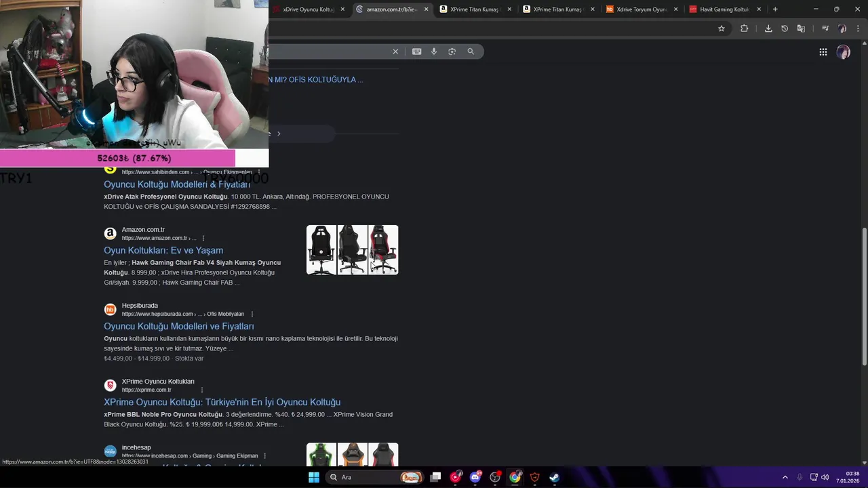Open options menu for incehesap result
Image resolution: width=868 pixels, height=488 pixels.
tap(264, 456)
